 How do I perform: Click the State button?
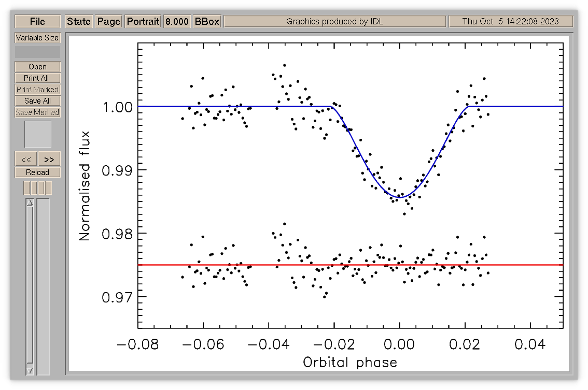[79, 21]
